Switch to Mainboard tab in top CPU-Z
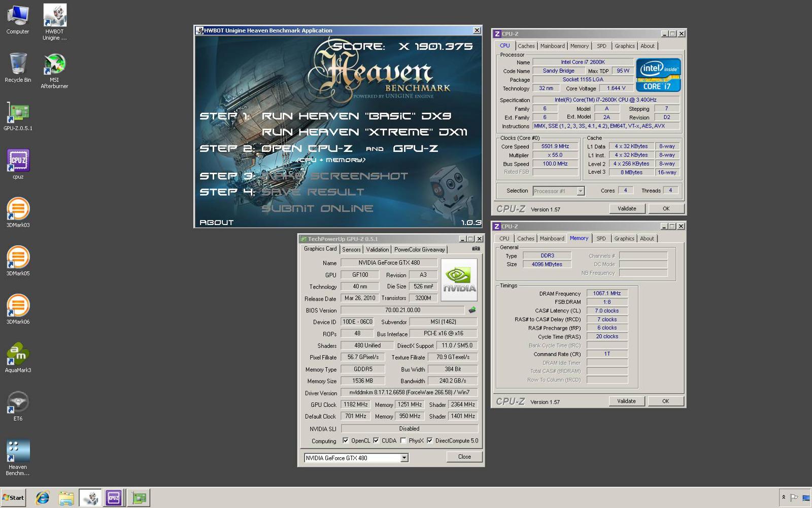The width and height of the screenshot is (812, 508). coord(552,46)
